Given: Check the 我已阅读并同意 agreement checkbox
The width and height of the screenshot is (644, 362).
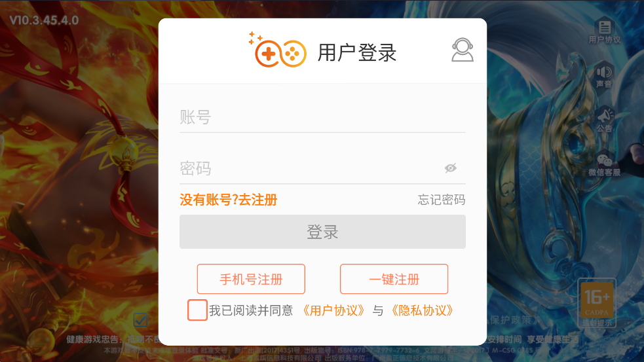Looking at the screenshot, I should click(197, 310).
